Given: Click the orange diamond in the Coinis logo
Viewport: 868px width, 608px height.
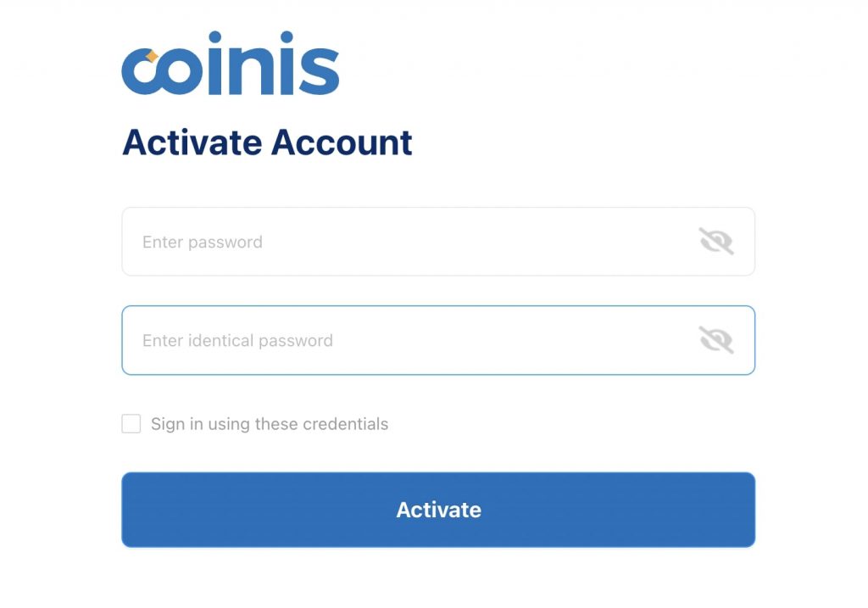Looking at the screenshot, I should coord(153,57).
